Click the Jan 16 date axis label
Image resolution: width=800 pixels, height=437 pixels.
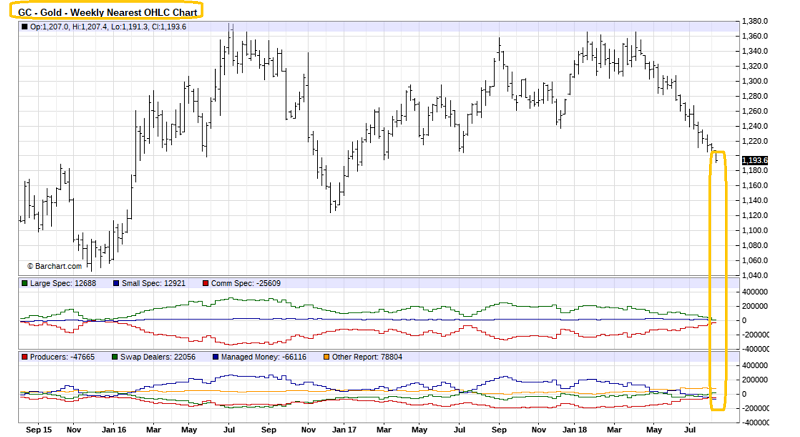[114, 430]
